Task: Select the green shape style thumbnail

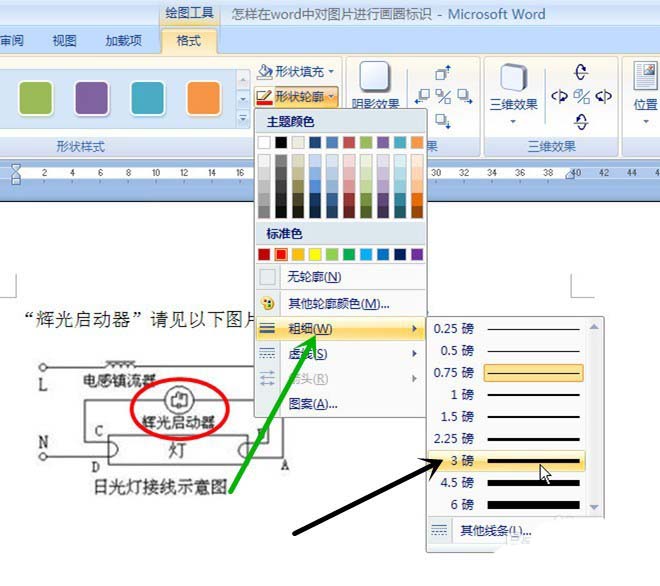Action: tap(36, 98)
